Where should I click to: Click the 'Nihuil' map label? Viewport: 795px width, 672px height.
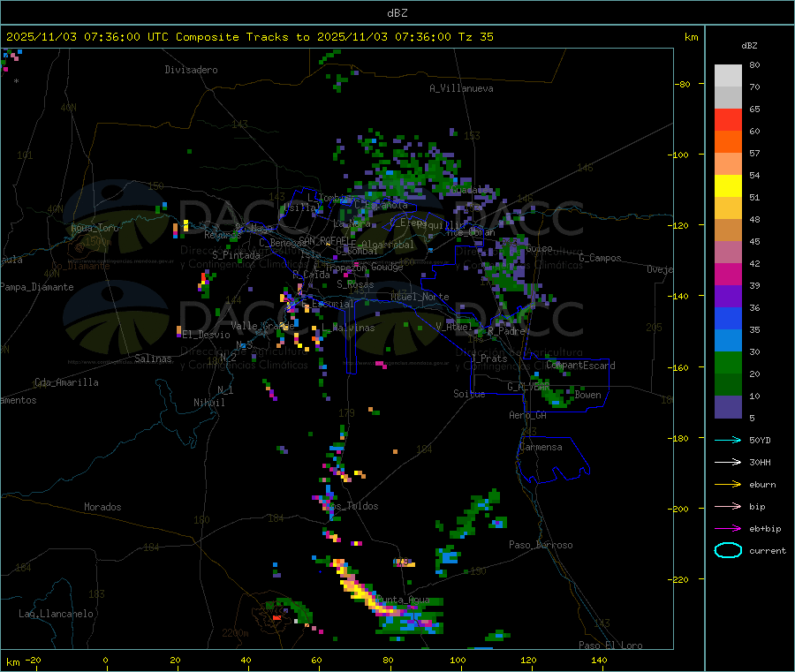pyautogui.click(x=208, y=403)
